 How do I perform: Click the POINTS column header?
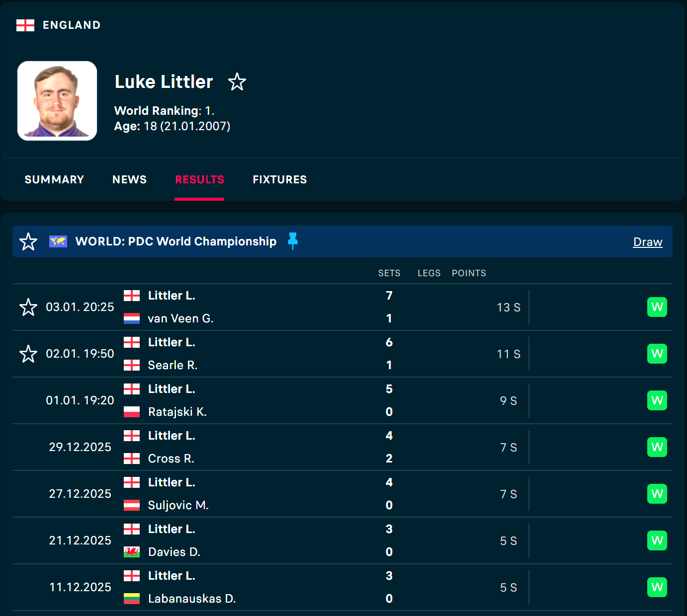coord(469,273)
